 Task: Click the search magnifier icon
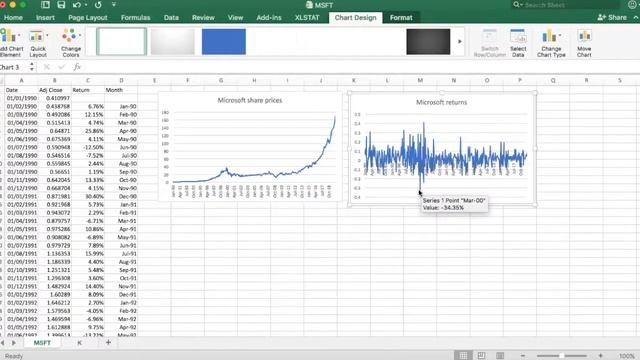coord(517,4)
